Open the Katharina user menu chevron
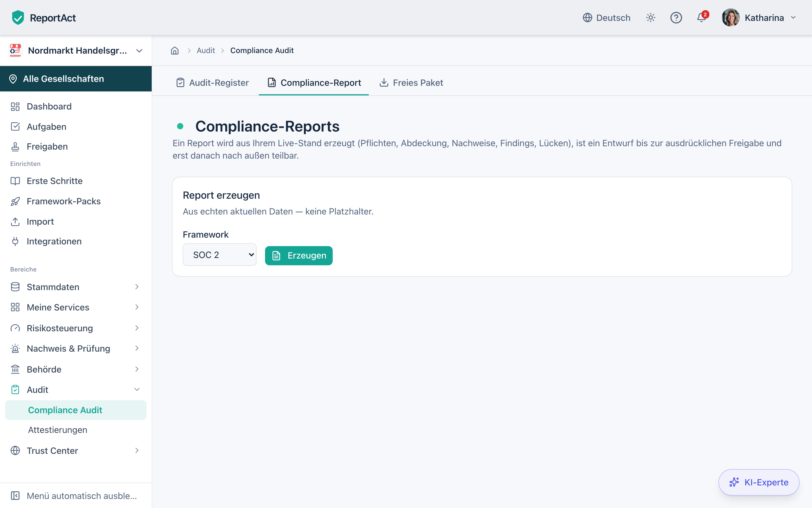Screen dimensions: 812x508 coord(793,17)
